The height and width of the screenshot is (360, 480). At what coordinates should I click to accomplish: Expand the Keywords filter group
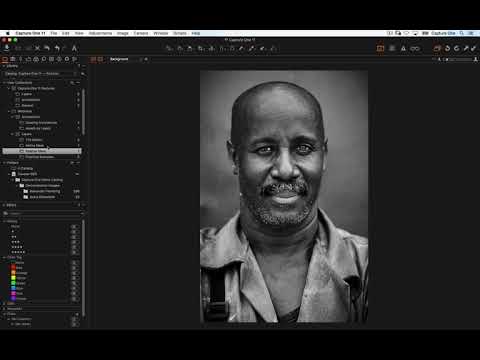pyautogui.click(x=4, y=309)
